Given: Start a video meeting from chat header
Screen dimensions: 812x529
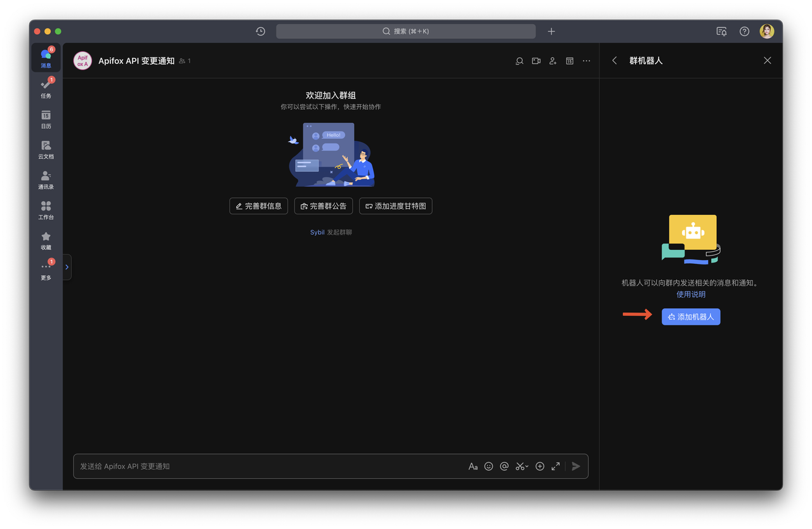Looking at the screenshot, I should click(x=536, y=61).
